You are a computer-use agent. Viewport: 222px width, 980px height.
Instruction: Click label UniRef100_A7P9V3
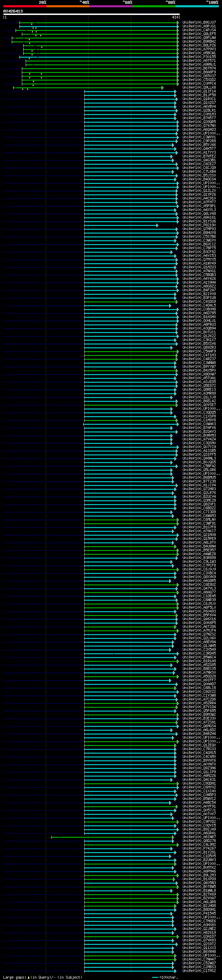(x=199, y=49)
